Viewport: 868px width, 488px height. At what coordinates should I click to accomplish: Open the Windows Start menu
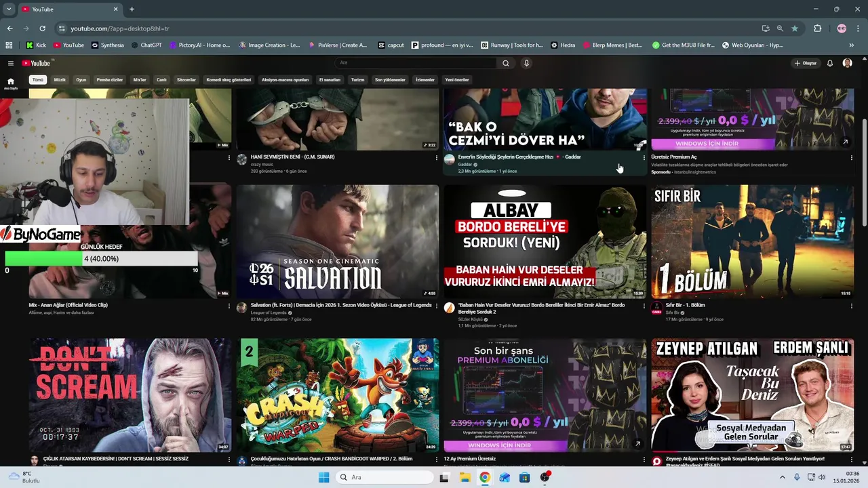(x=323, y=477)
